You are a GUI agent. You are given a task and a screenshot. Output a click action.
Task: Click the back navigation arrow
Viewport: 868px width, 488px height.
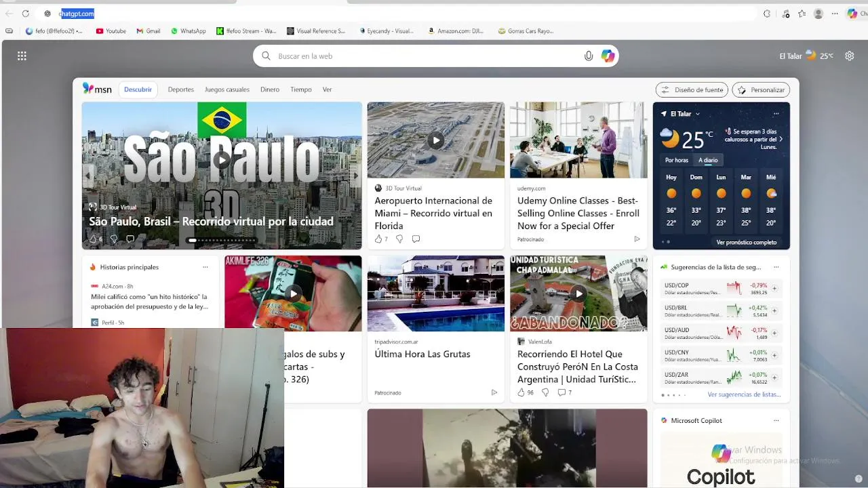9,14
